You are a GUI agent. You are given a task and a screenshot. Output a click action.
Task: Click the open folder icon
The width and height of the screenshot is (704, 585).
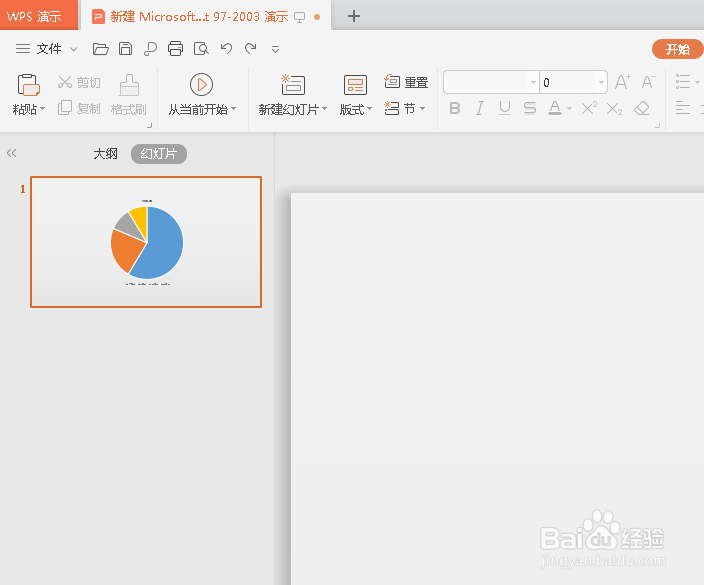(101, 48)
